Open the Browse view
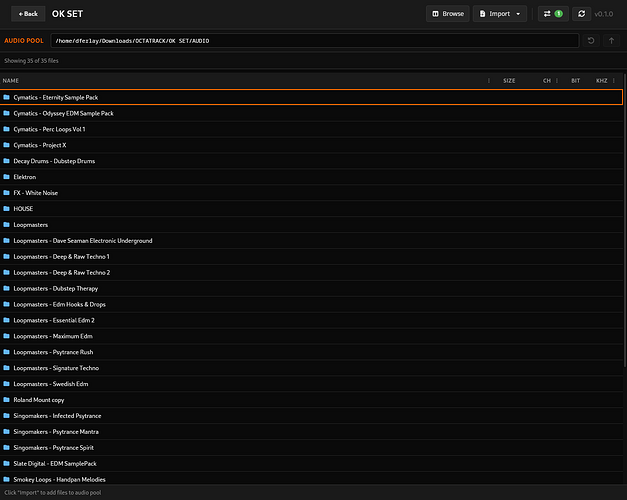The height and width of the screenshot is (500, 627). pyautogui.click(x=447, y=14)
